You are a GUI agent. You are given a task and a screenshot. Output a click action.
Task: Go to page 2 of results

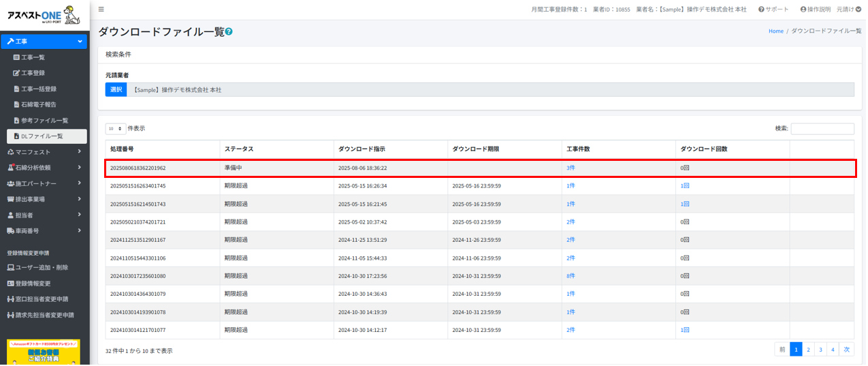pyautogui.click(x=808, y=350)
